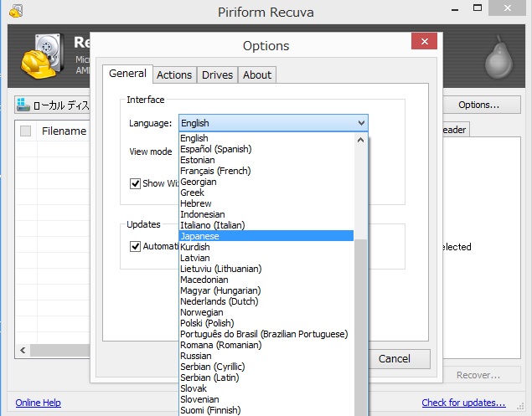Image resolution: width=532 pixels, height=416 pixels.
Task: Select Suomi (Finnish) language
Action: (266, 410)
